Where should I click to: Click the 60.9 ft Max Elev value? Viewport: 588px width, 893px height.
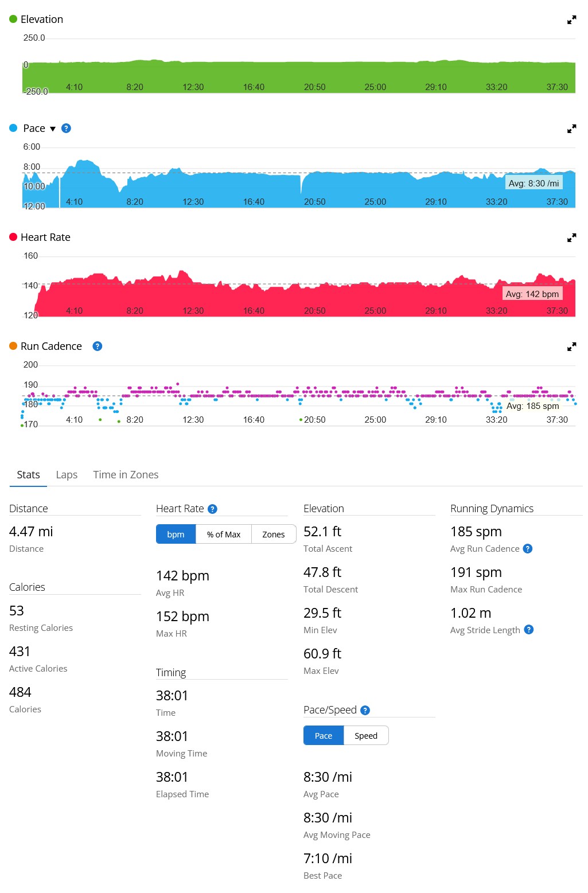[x=322, y=654]
